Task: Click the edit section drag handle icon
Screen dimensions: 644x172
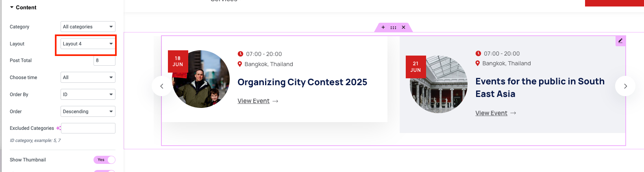Action: click(x=393, y=28)
